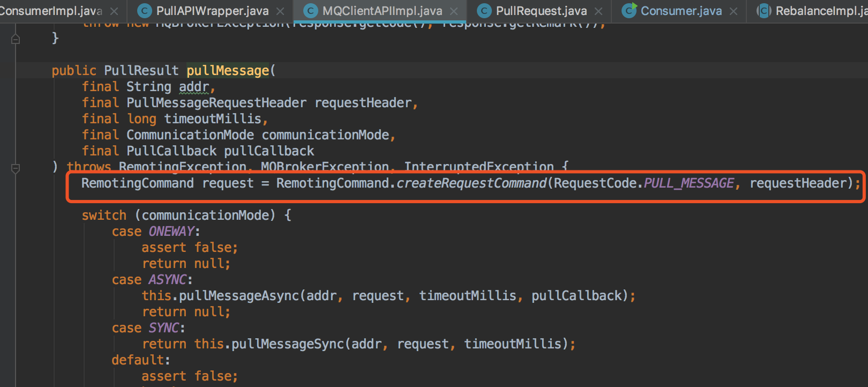Activate the ConsumerImpl.java tab
Screen dimensions: 868x387
pyautogui.click(x=51, y=11)
